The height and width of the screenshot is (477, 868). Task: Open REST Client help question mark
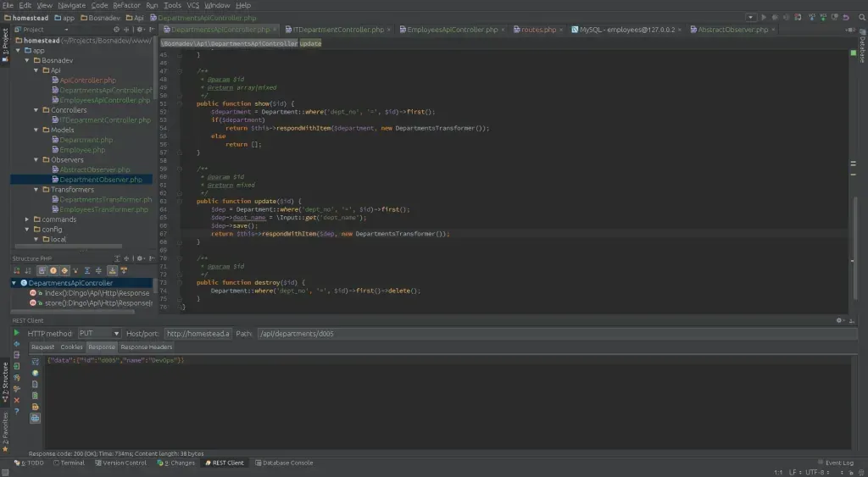pyautogui.click(x=17, y=412)
